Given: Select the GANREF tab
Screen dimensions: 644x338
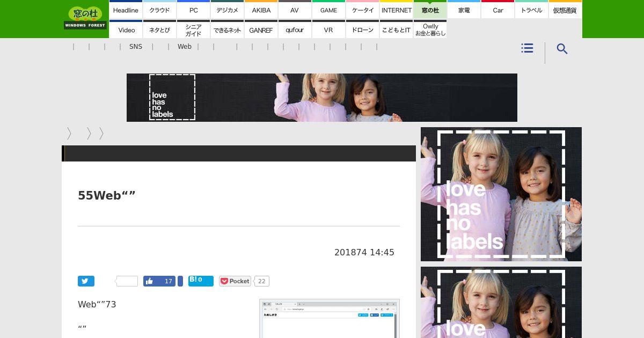Looking at the screenshot, I should click(x=261, y=30).
